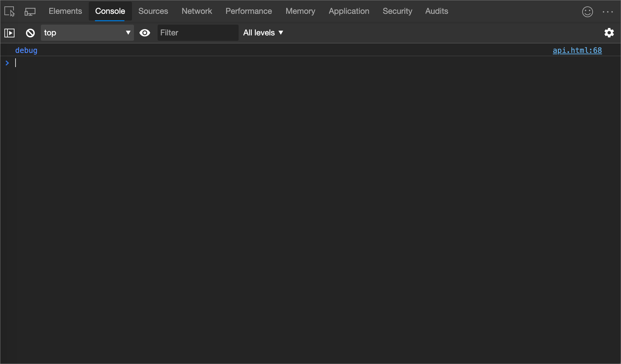Switch to the Memory panel
Image resolution: width=621 pixels, height=364 pixels.
coord(300,11)
